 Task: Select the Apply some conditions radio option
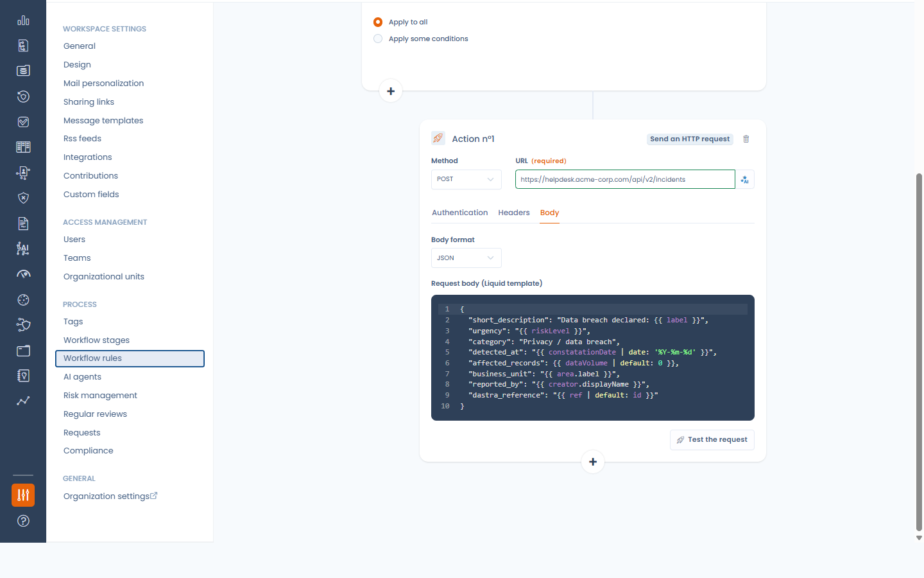378,39
